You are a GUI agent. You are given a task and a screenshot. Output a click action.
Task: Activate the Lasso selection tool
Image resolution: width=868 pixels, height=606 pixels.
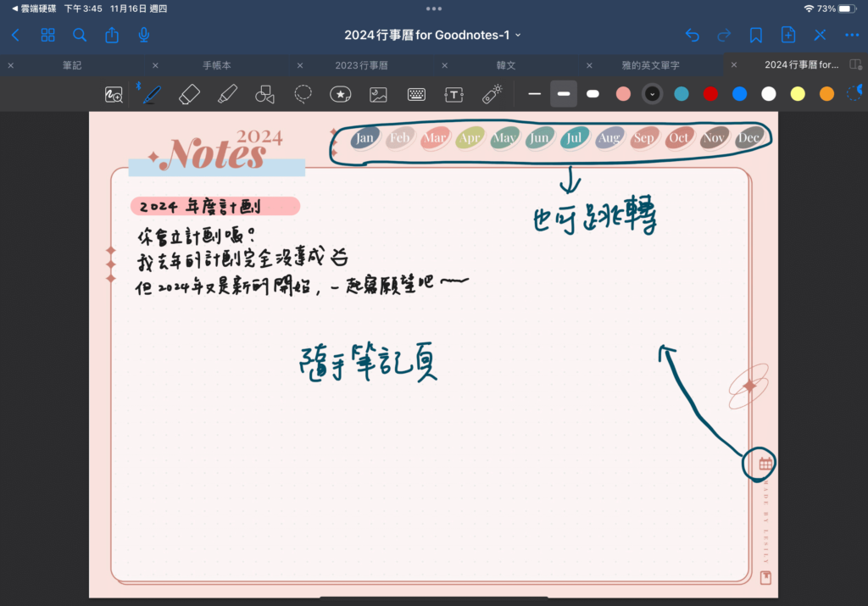[x=303, y=94]
